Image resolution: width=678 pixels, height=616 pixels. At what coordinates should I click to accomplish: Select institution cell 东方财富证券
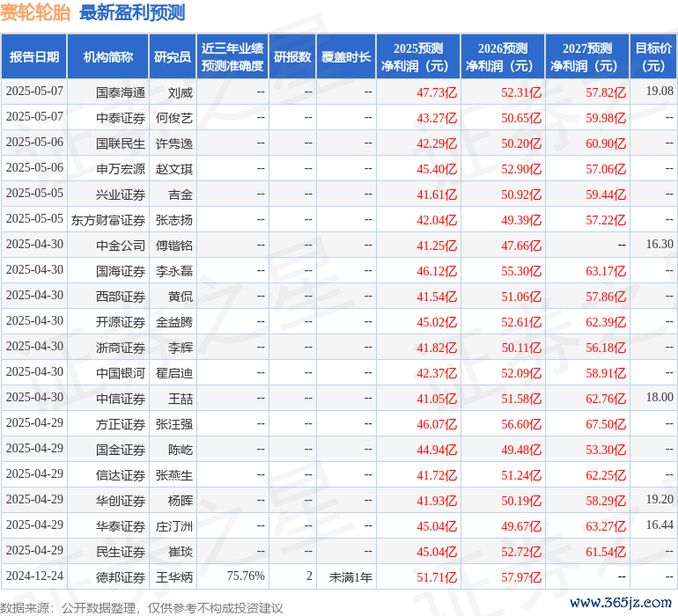(108, 220)
